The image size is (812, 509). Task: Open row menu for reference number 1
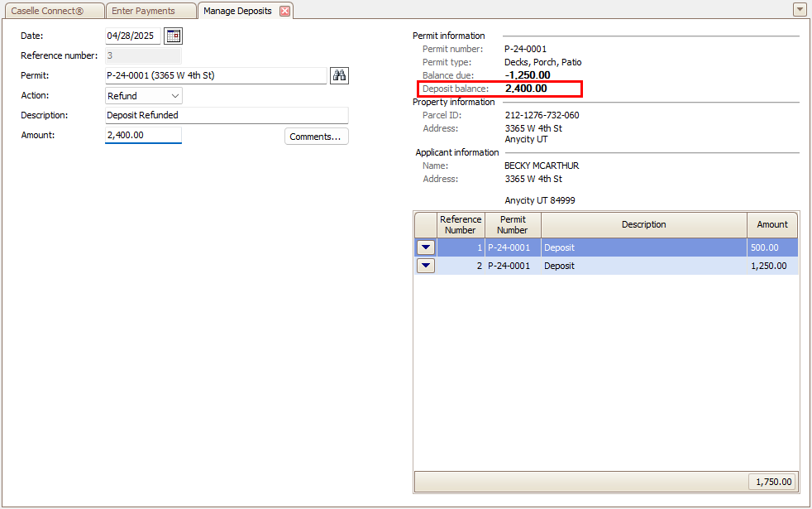pyautogui.click(x=426, y=247)
